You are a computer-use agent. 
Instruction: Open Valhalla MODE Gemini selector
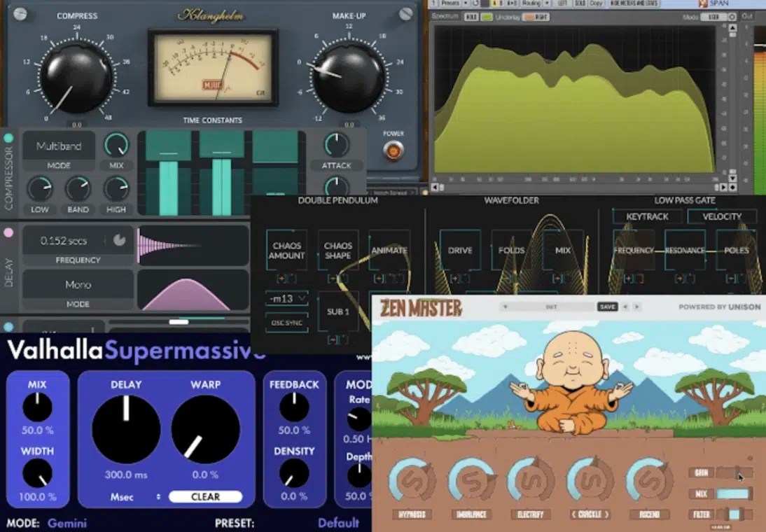pos(67,523)
